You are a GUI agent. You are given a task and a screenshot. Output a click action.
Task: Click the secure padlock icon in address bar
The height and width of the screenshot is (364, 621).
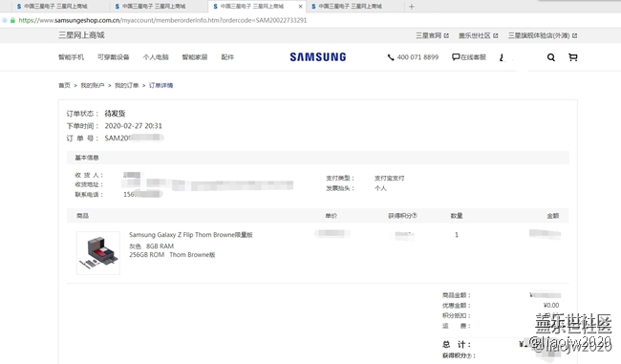point(12,20)
